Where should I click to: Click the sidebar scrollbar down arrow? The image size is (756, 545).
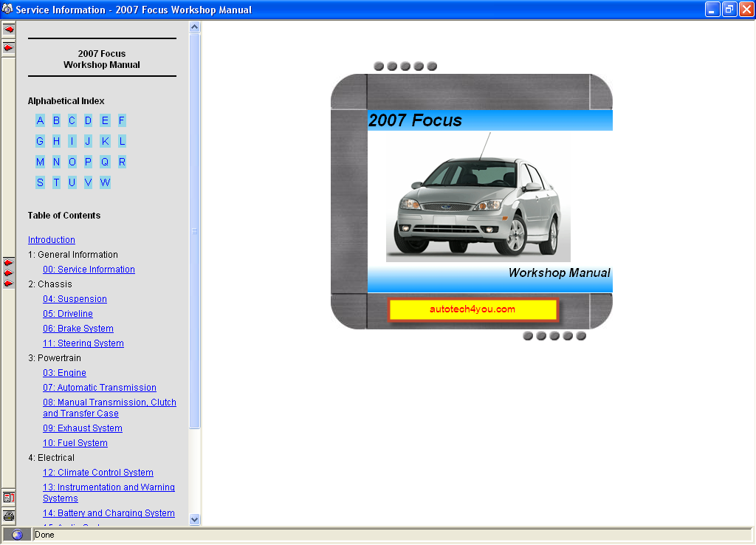pos(194,519)
